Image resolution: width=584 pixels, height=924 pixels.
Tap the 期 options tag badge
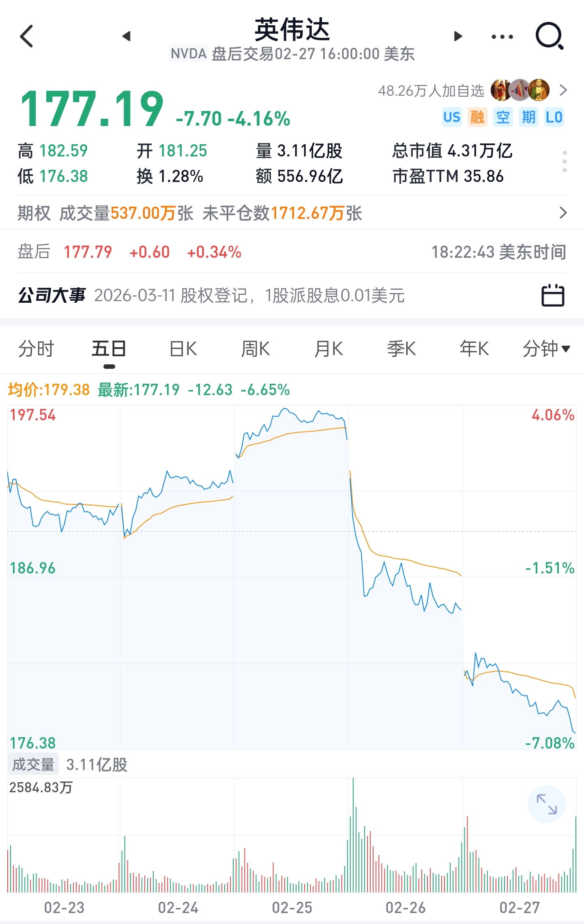(x=528, y=117)
